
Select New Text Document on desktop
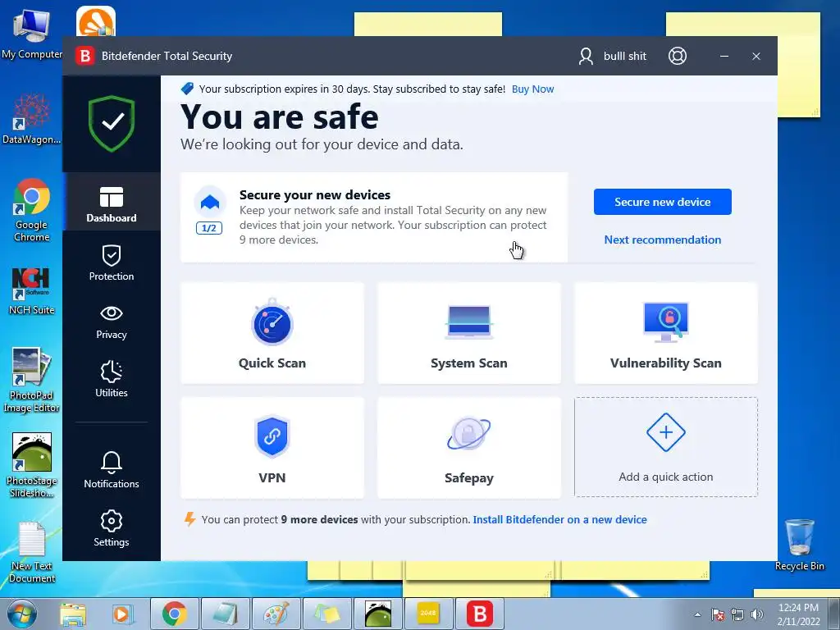[32, 552]
